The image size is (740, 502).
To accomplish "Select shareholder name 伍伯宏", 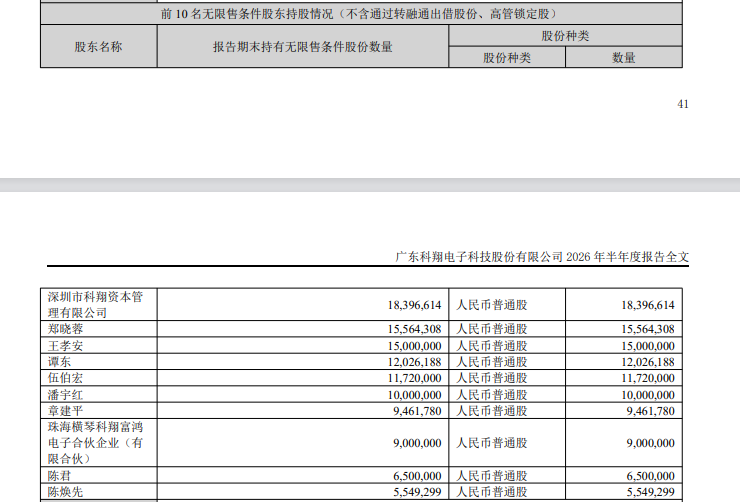I will (65, 378).
